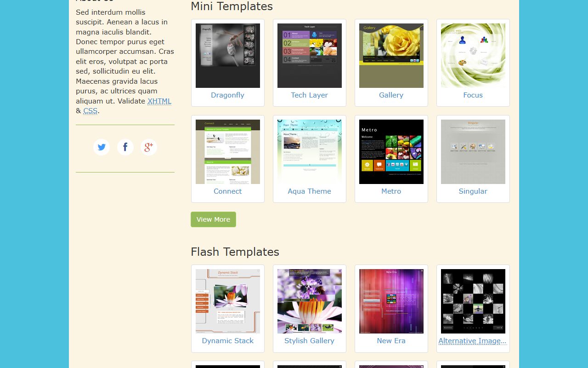
Task: Click the Dynamic Stack text link
Action: 228,341
